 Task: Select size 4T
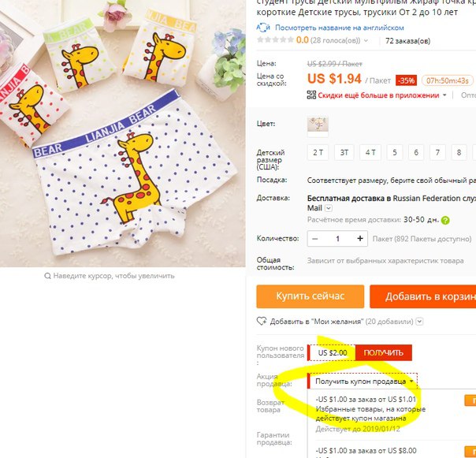[x=370, y=152]
